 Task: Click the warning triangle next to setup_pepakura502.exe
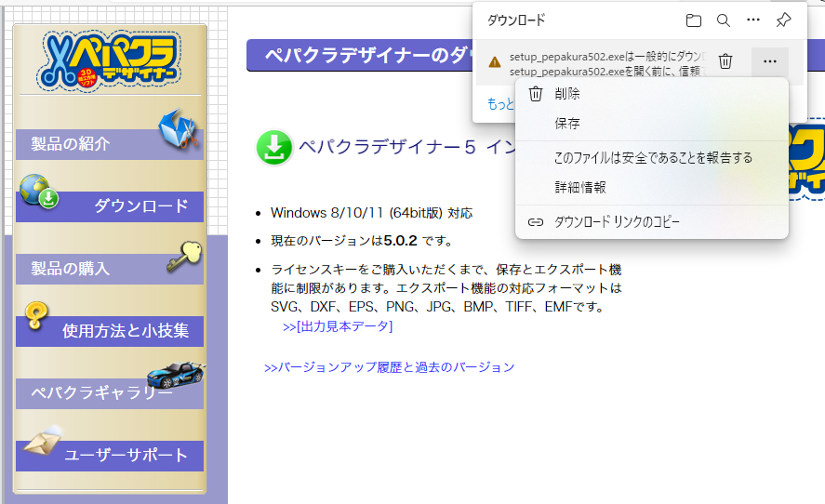coord(495,62)
